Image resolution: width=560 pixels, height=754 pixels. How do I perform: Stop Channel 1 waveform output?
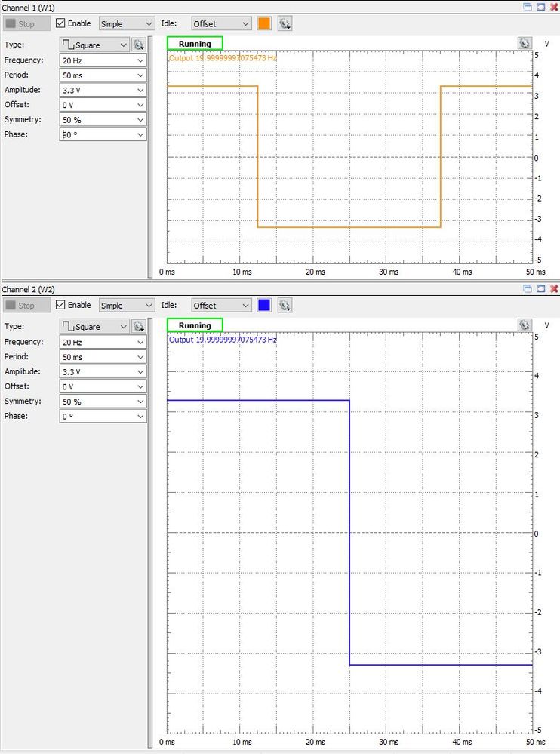[26, 23]
